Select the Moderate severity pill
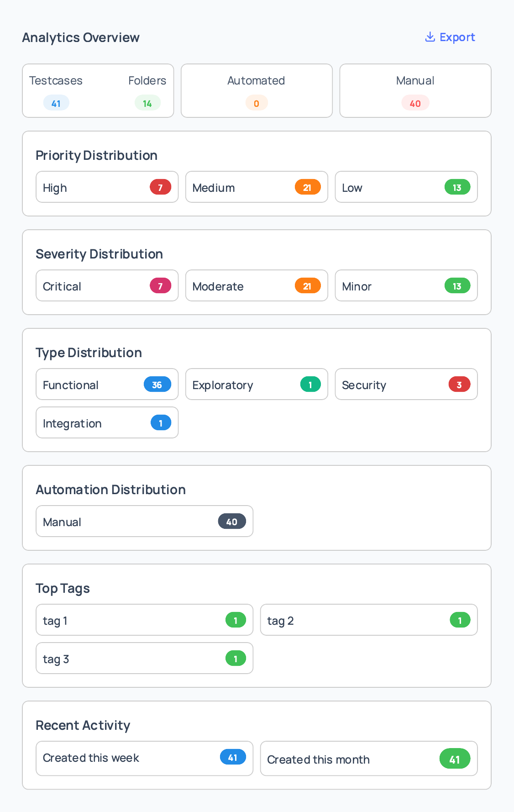 (x=256, y=285)
